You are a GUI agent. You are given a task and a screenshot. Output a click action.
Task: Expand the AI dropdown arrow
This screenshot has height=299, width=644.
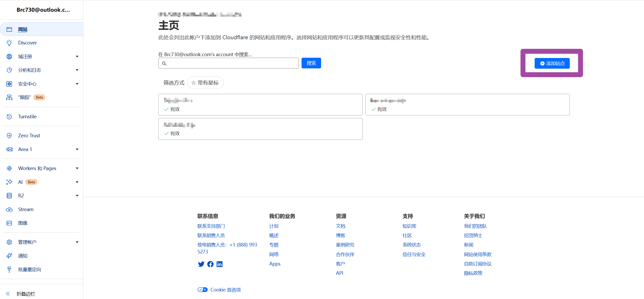[x=77, y=182]
